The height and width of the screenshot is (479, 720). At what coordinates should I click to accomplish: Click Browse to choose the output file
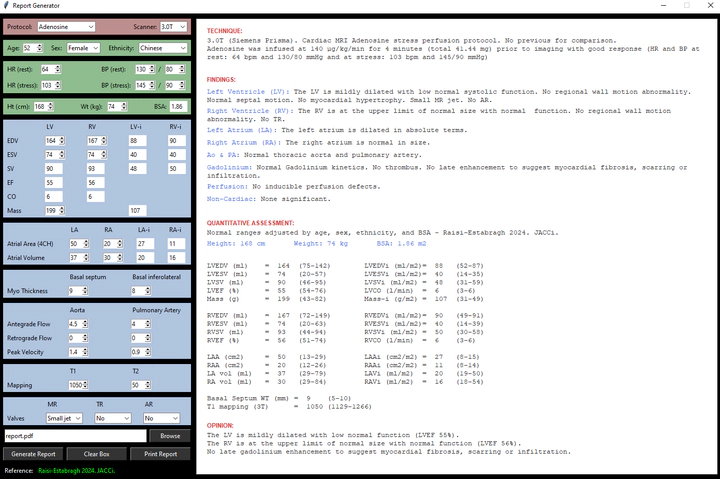170,436
